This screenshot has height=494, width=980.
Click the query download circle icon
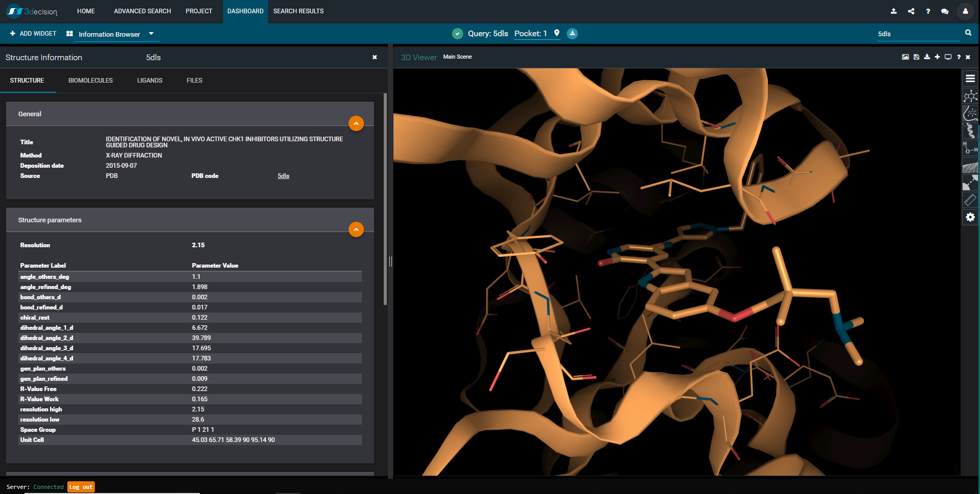[x=572, y=34]
